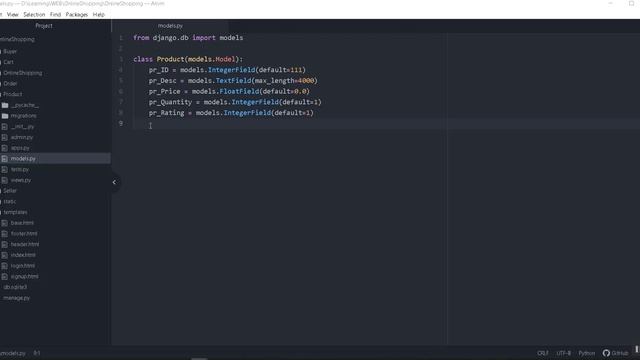Click the UTF-8 encoding selector

[564, 353]
